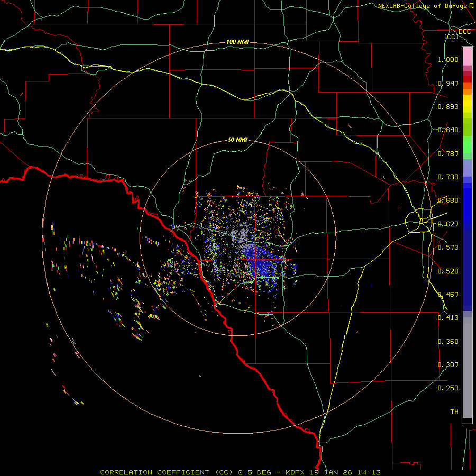
Task: Click the 0.467 scale value
Action: pos(448,295)
